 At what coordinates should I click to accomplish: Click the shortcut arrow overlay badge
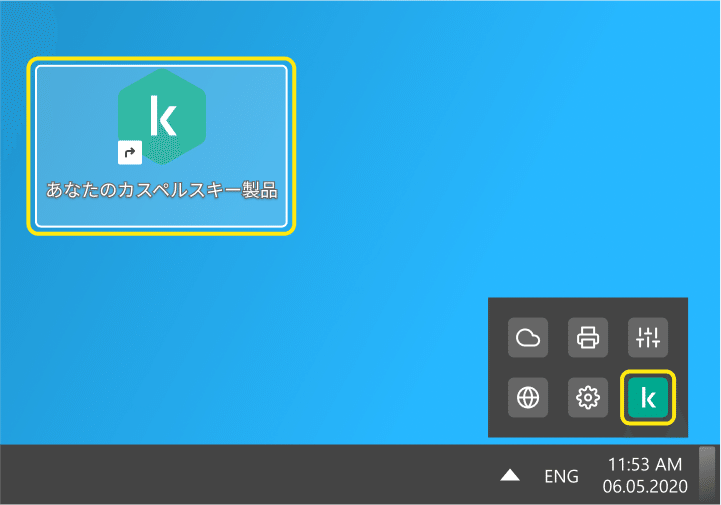[129, 153]
